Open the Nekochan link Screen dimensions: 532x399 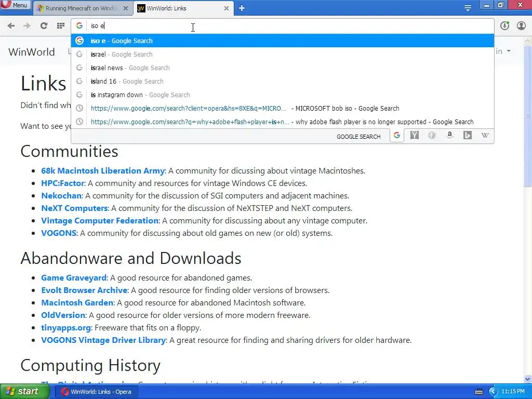coord(61,196)
